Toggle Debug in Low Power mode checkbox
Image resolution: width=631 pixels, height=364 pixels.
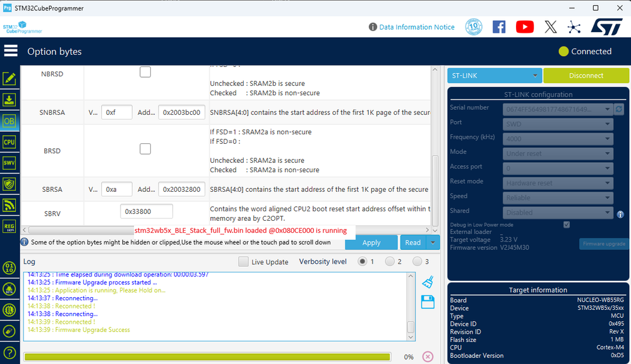pyautogui.click(x=567, y=225)
